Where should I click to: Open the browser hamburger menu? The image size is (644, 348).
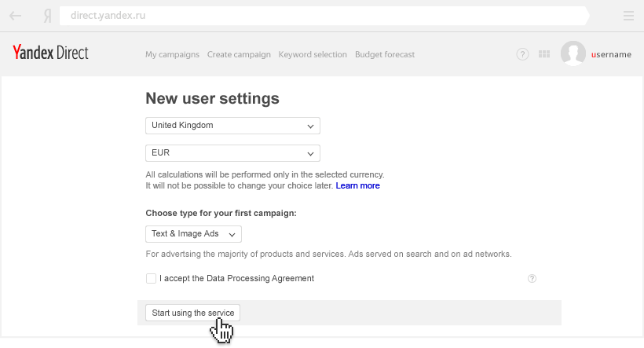tap(628, 15)
